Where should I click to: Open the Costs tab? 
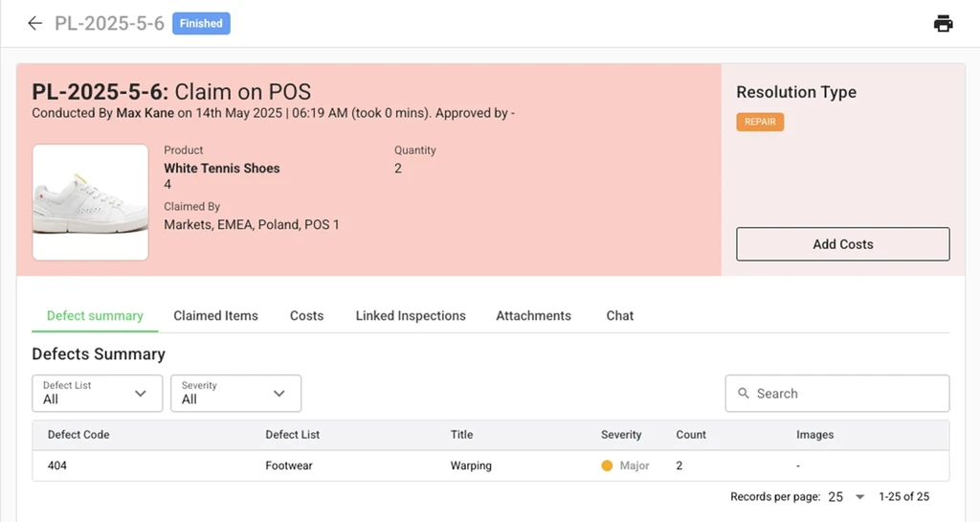click(306, 316)
